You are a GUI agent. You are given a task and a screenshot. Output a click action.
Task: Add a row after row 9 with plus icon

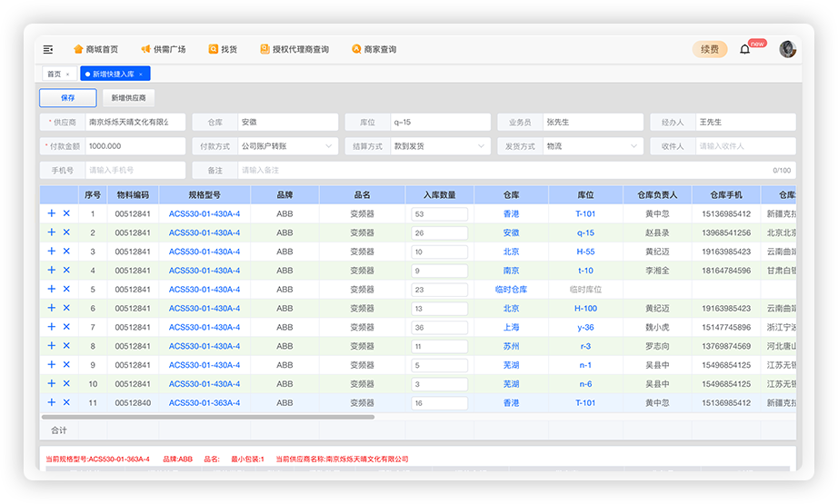[51, 365]
